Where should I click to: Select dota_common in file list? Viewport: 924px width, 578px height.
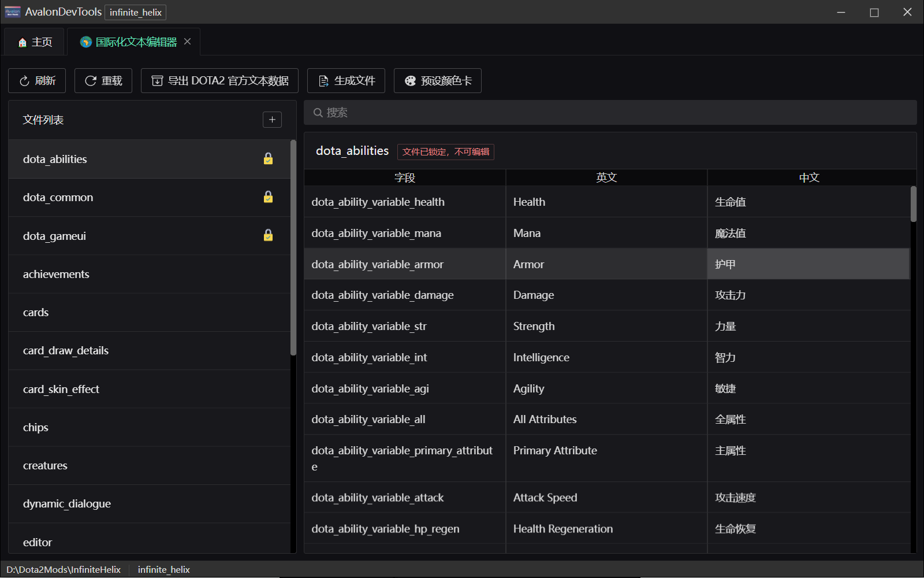[150, 197]
